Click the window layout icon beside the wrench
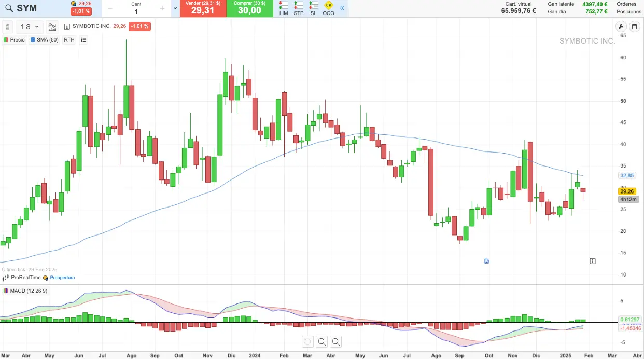644x359 pixels. (x=634, y=27)
